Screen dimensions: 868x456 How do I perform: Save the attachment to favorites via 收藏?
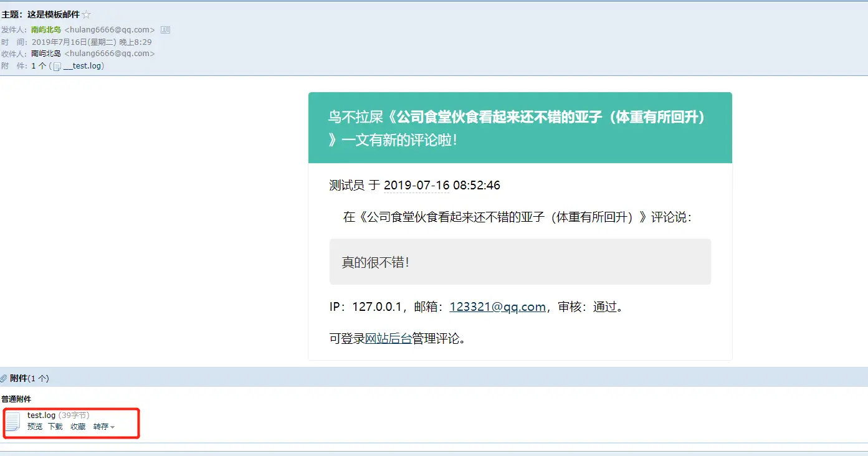(78, 427)
